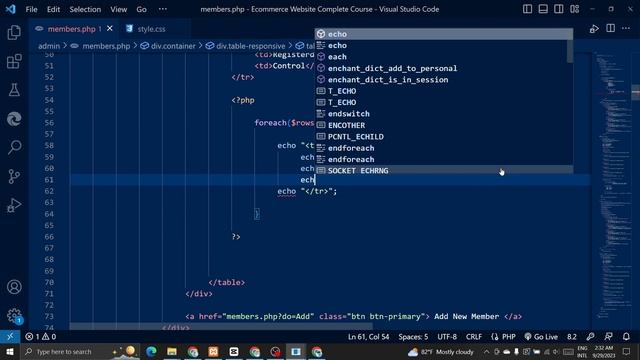This screenshot has height=360, width=640.
Task: Open the Search view in activity bar
Action: tap(14, 147)
